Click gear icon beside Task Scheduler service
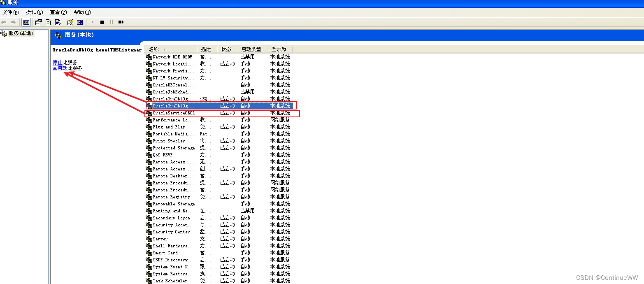The width and height of the screenshot is (644, 284). click(x=149, y=281)
